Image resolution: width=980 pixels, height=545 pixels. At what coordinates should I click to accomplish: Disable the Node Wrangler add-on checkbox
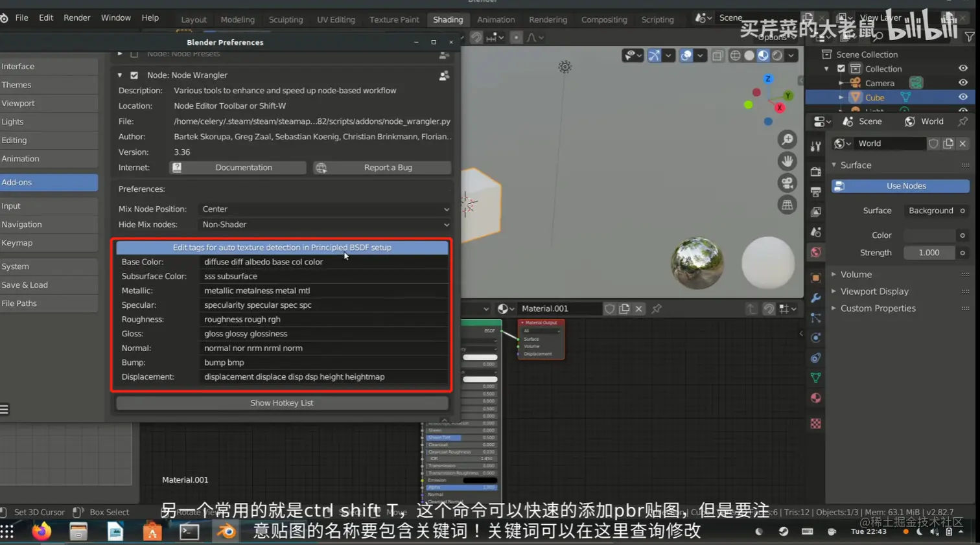point(134,75)
